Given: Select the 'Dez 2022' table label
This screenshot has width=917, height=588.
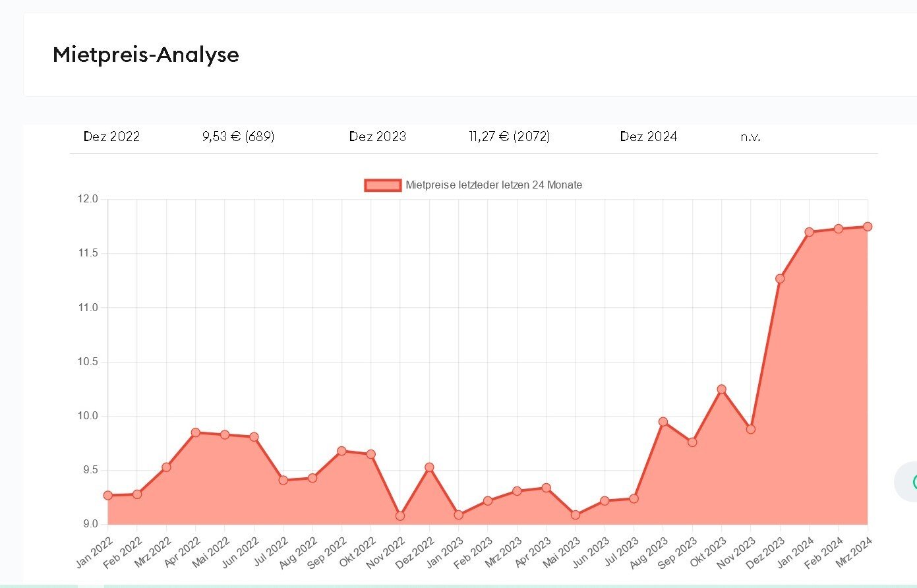Looking at the screenshot, I should pos(111,136).
